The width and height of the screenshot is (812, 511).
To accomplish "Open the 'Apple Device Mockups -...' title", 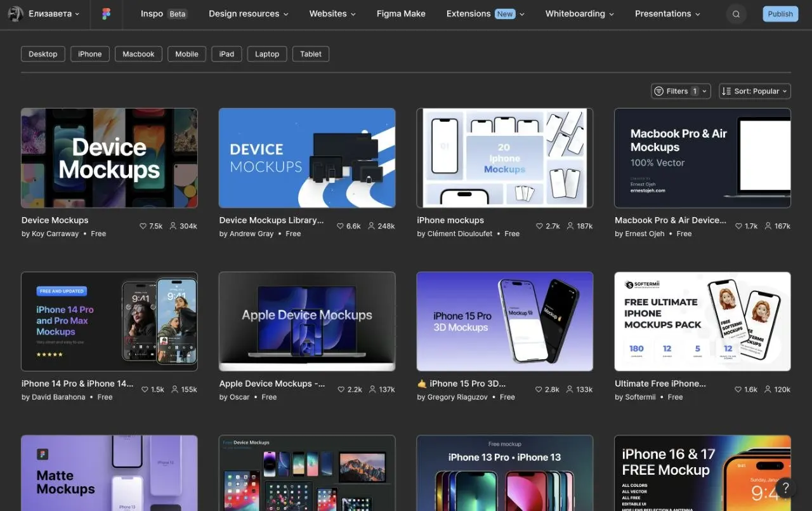I will point(272,383).
